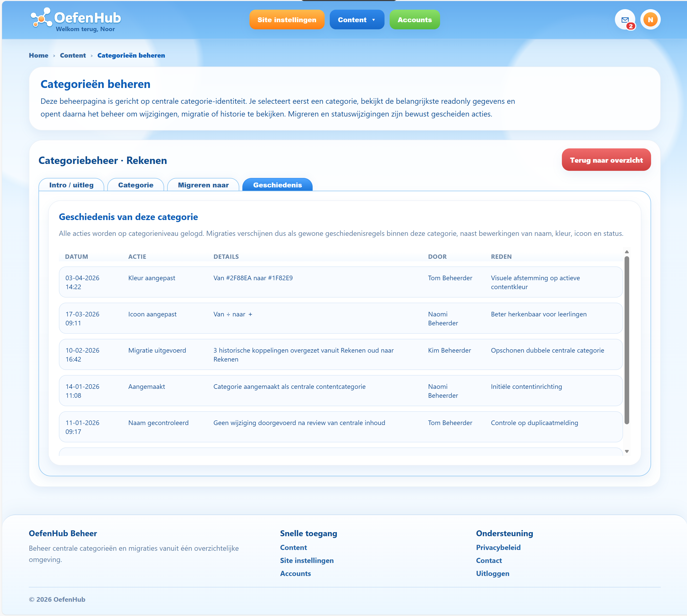Click reason Beter herkenbaar voor leerlingen
This screenshot has width=687, height=616.
[x=538, y=314]
